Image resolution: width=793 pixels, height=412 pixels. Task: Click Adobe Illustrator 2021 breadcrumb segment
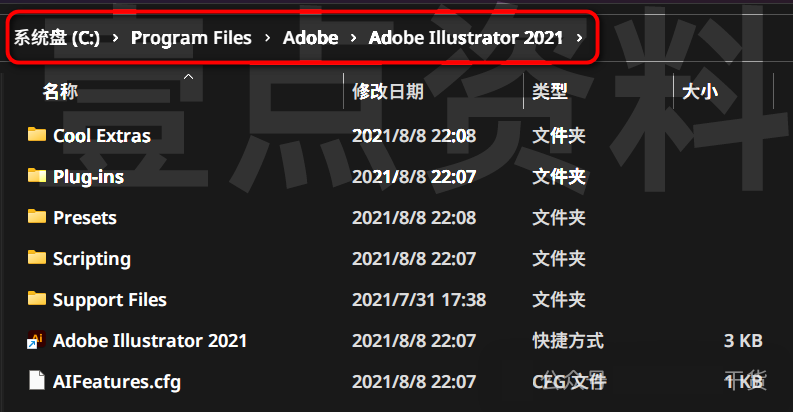(x=466, y=38)
